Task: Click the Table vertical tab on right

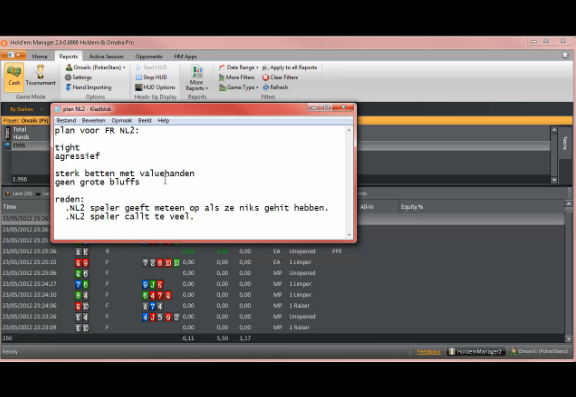Action: (x=565, y=143)
